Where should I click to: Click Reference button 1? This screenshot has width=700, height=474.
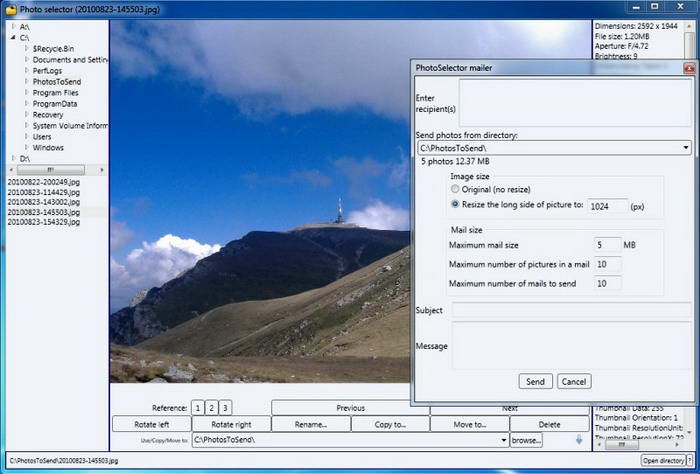point(198,408)
